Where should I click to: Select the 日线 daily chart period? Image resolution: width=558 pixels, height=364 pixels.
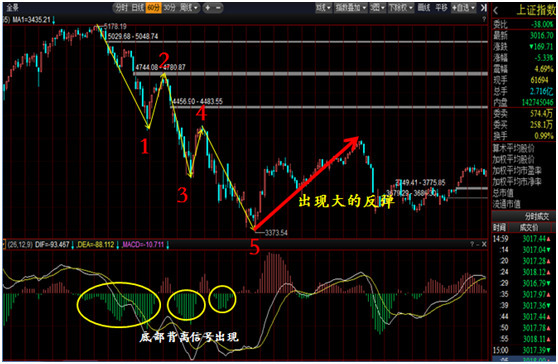pyautogui.click(x=137, y=7)
